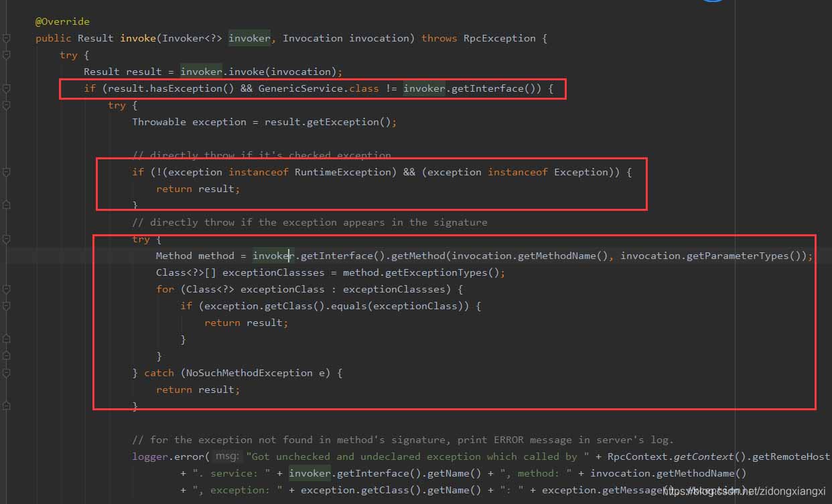This screenshot has height=504, width=832.
Task: Click the Throwable type name
Action: tap(159, 121)
